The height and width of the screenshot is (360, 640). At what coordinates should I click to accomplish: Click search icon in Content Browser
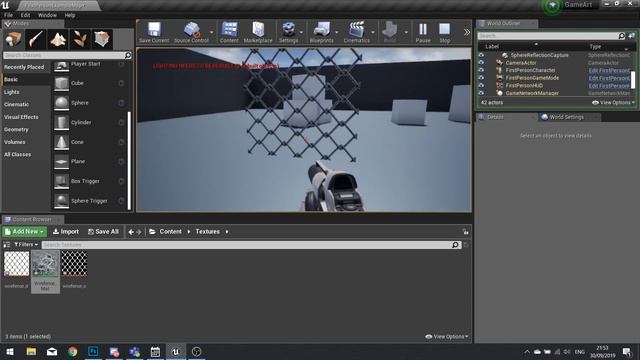coord(455,245)
